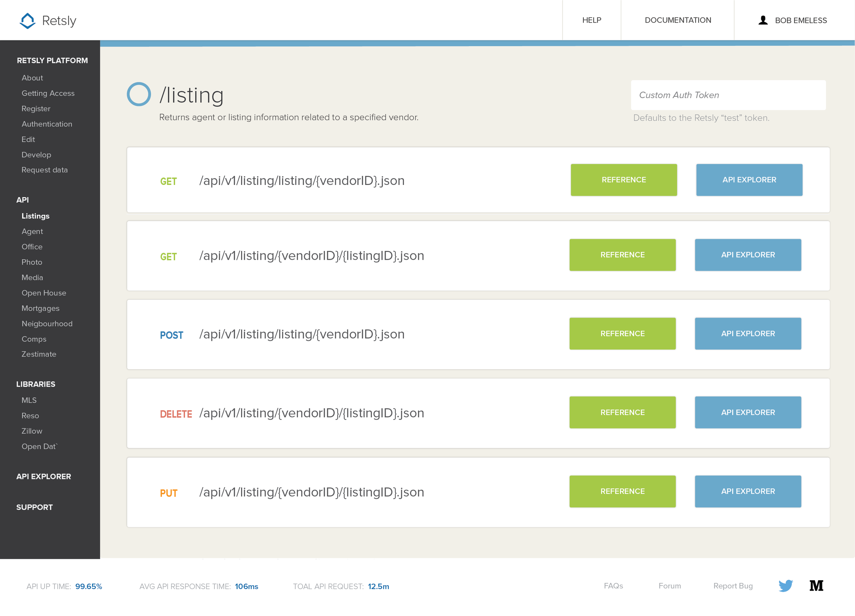This screenshot has width=855, height=616.
Task: Click the Medium icon in the footer
Action: (x=817, y=586)
